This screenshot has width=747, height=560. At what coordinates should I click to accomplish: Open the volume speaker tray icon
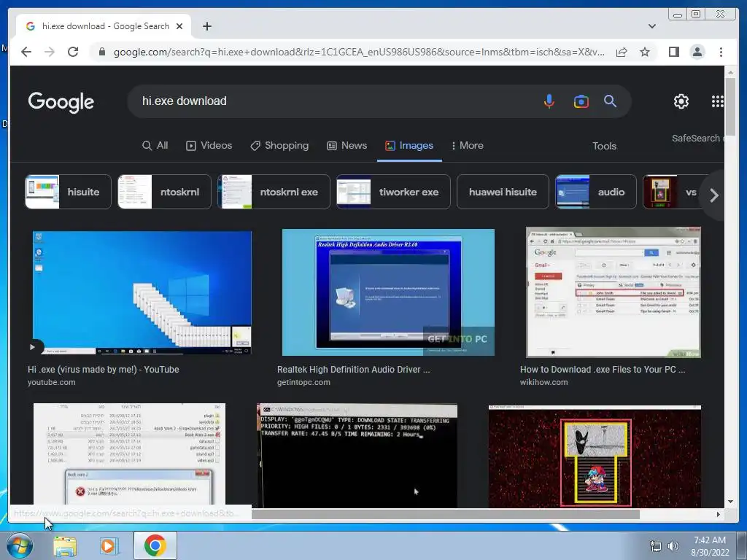click(x=673, y=546)
